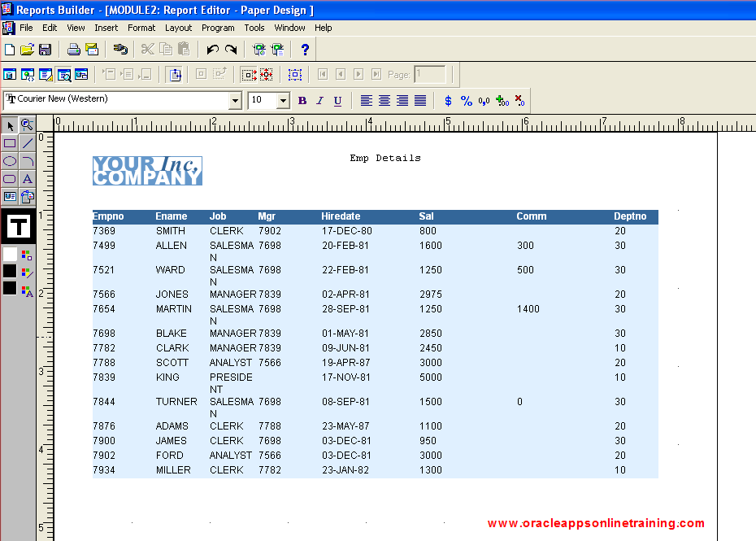Redo the last undone action
The width and height of the screenshot is (756, 541).
[x=231, y=50]
